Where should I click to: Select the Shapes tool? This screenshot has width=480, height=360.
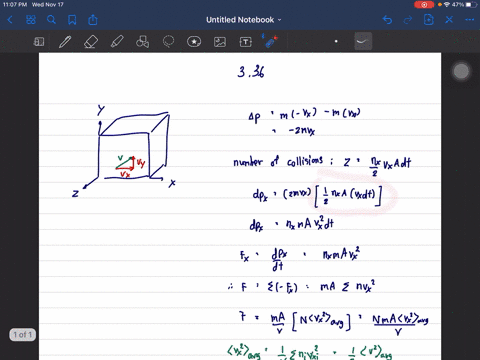coord(142,42)
